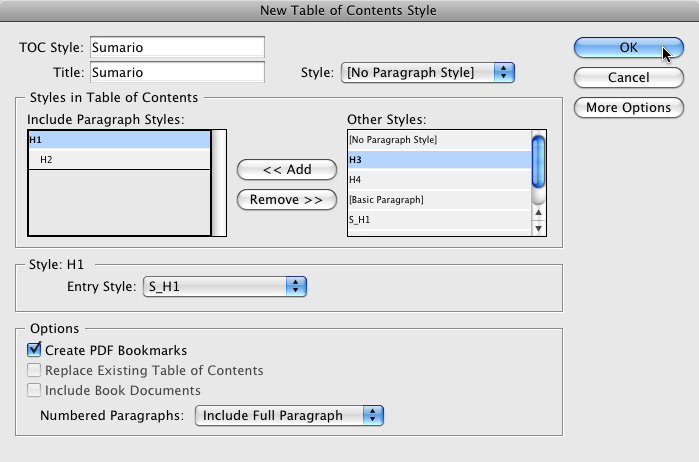The image size is (699, 462).
Task: Click the << Add button
Action: coord(287,169)
